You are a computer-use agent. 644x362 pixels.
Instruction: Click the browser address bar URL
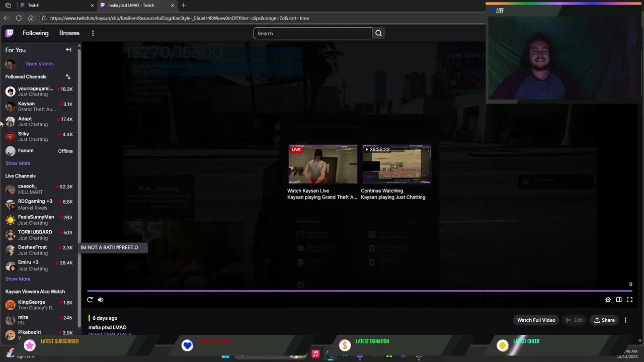coord(180,18)
